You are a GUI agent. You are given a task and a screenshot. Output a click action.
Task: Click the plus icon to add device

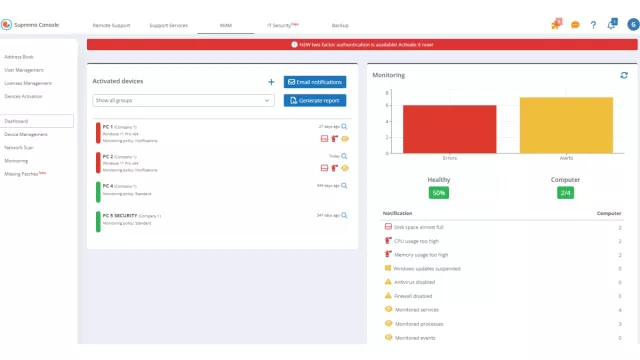[x=271, y=82]
